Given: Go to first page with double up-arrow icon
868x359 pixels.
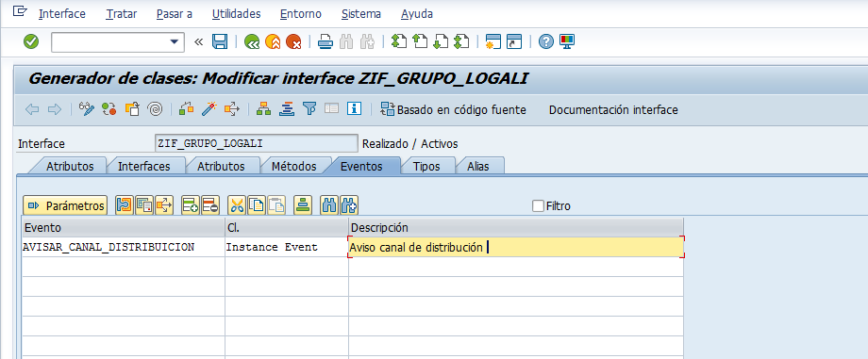Looking at the screenshot, I should pos(398,41).
